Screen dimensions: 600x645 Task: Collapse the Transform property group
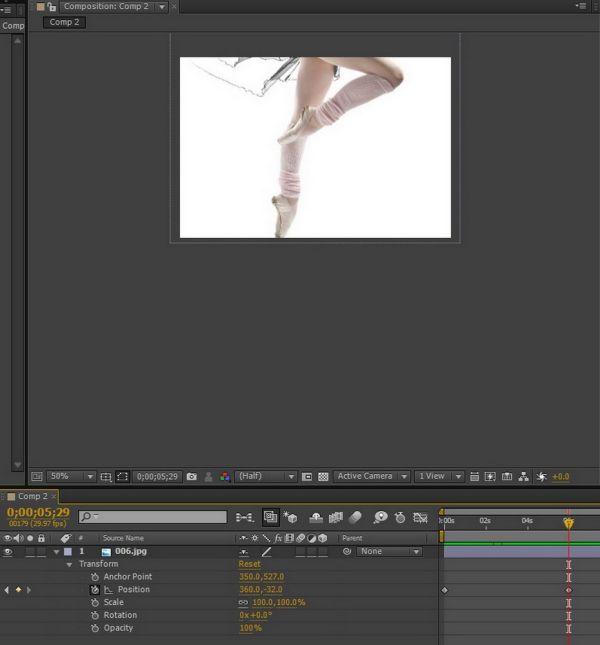70,564
